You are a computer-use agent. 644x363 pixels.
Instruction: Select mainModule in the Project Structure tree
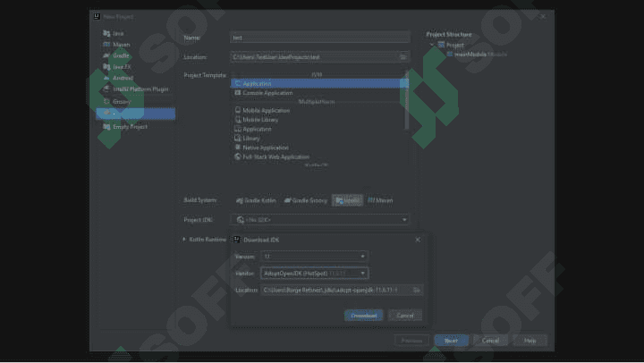coord(470,55)
